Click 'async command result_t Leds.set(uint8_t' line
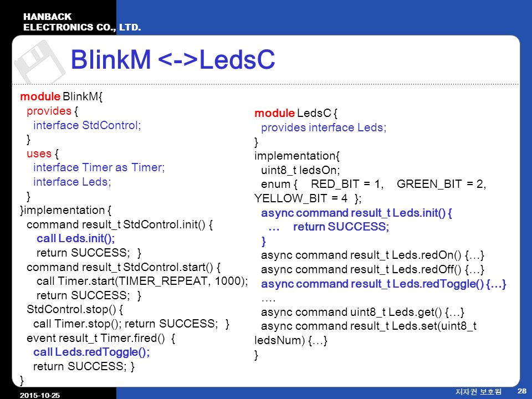The height and width of the screenshot is (399, 532). click(369, 326)
